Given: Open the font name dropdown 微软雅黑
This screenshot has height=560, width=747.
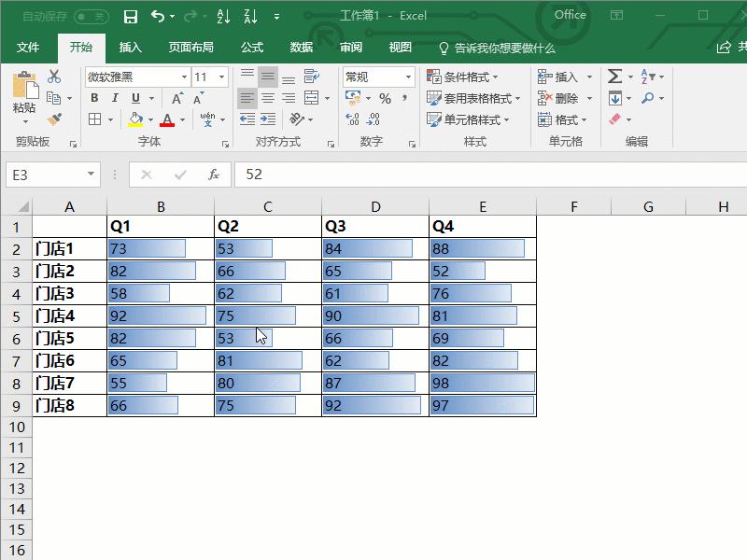Looking at the screenshot, I should (x=184, y=77).
